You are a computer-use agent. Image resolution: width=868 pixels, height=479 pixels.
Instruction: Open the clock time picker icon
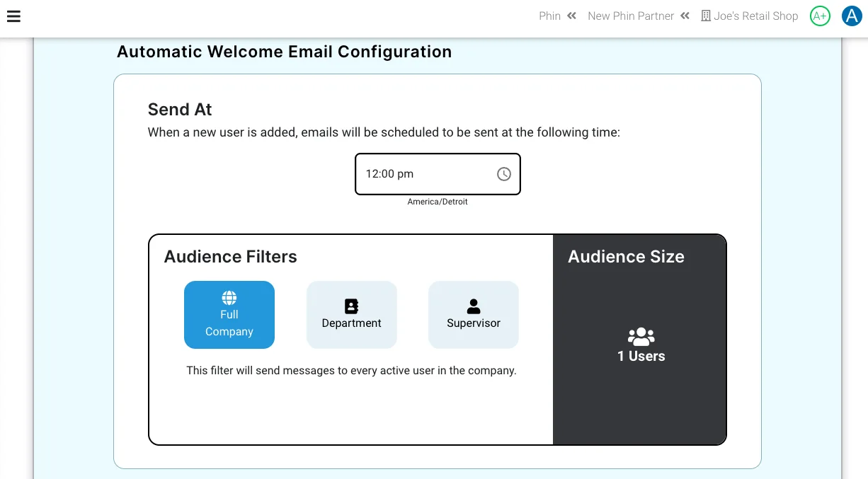coord(503,174)
